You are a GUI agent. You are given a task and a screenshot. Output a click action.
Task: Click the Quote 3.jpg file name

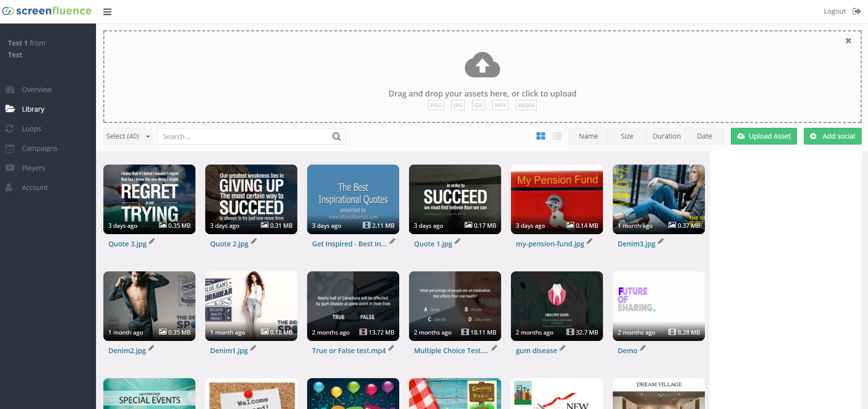pos(127,244)
